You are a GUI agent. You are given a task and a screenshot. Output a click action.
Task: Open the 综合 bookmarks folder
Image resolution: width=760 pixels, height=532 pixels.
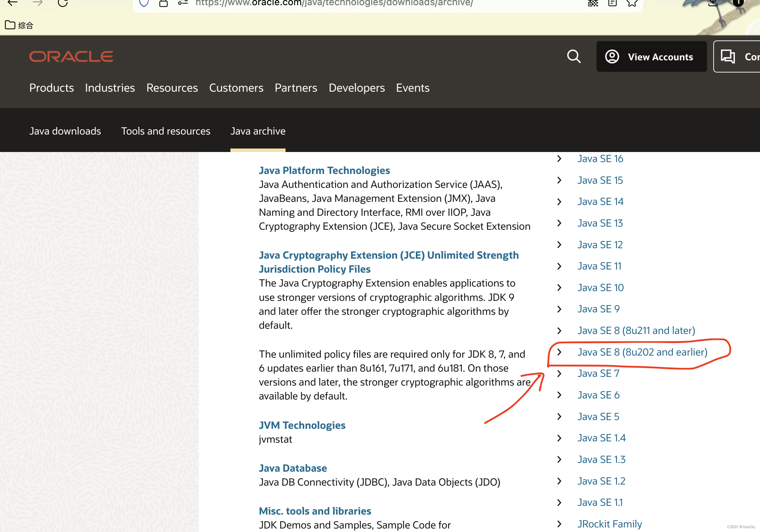coord(19,25)
